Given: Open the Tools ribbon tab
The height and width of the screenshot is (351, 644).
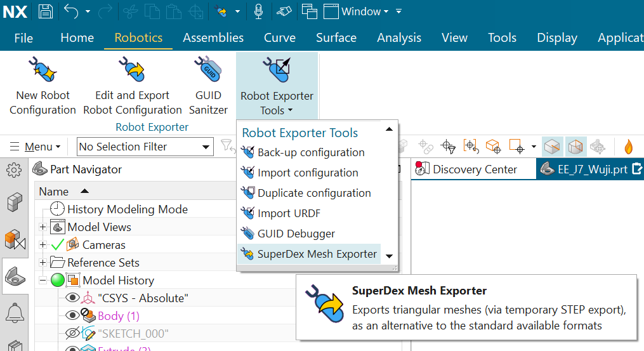Looking at the screenshot, I should 502,38.
